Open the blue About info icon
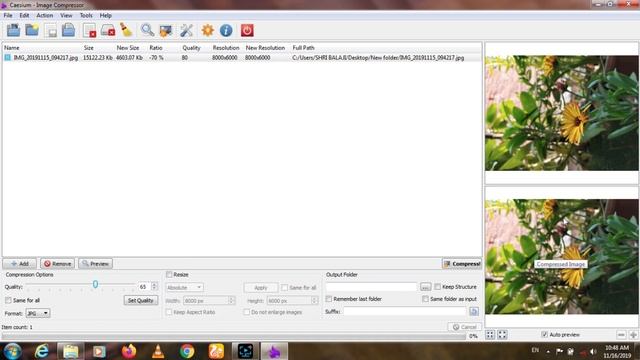The image size is (640, 360). coord(226,30)
